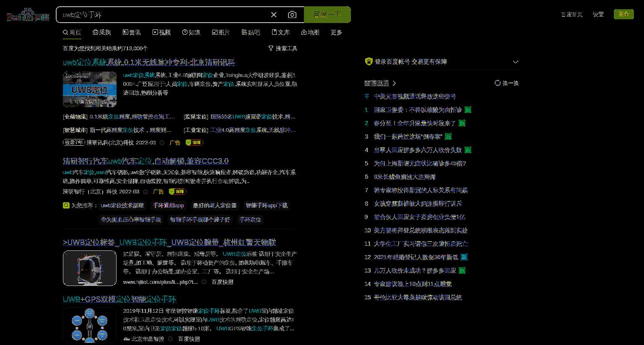Screen dimensions: 644x345
Task: Open the [监狱定位] sub-link
Action: 239,117
